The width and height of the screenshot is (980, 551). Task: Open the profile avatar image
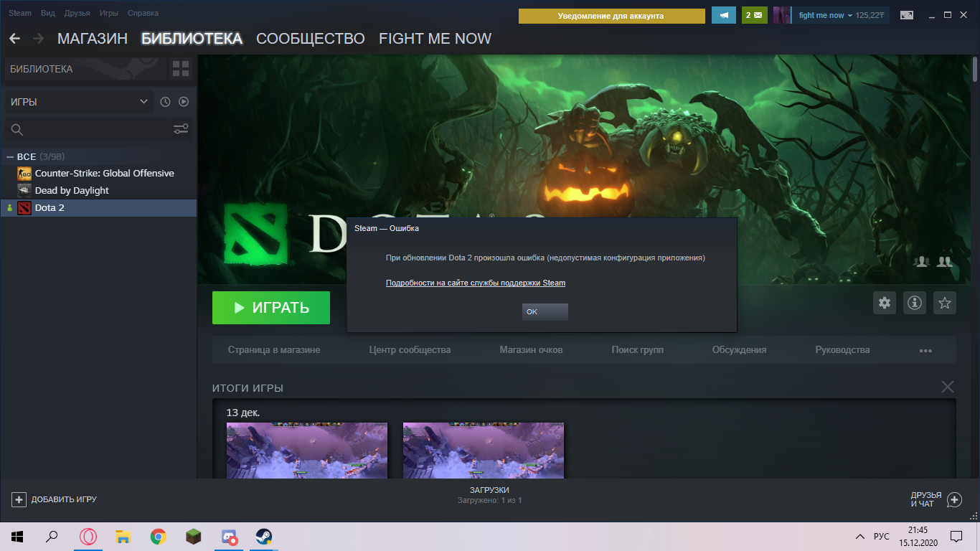(x=782, y=15)
